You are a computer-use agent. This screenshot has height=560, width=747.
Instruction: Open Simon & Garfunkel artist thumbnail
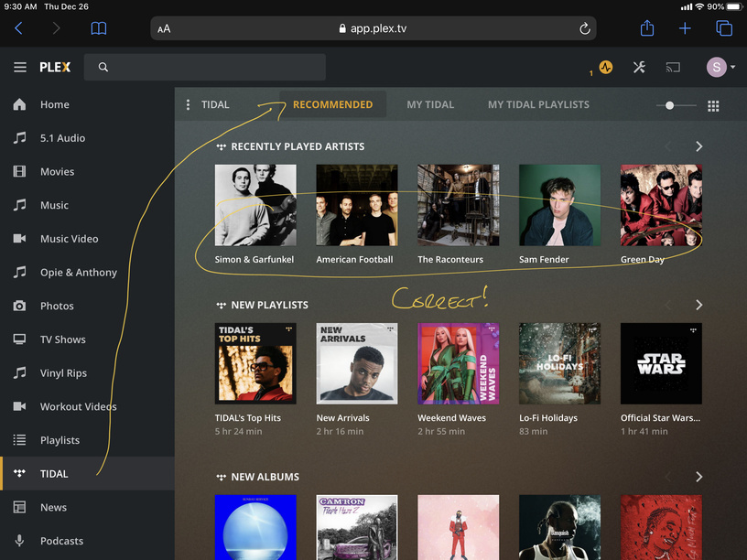(x=255, y=205)
